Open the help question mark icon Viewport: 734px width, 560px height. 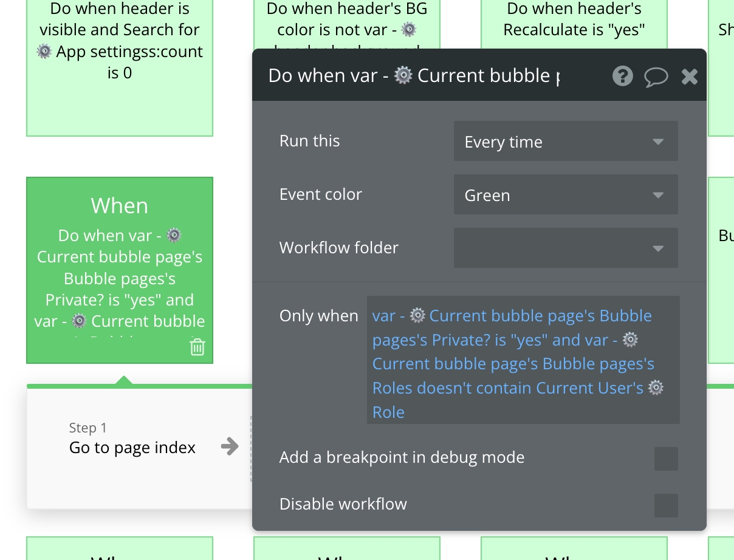[622, 76]
